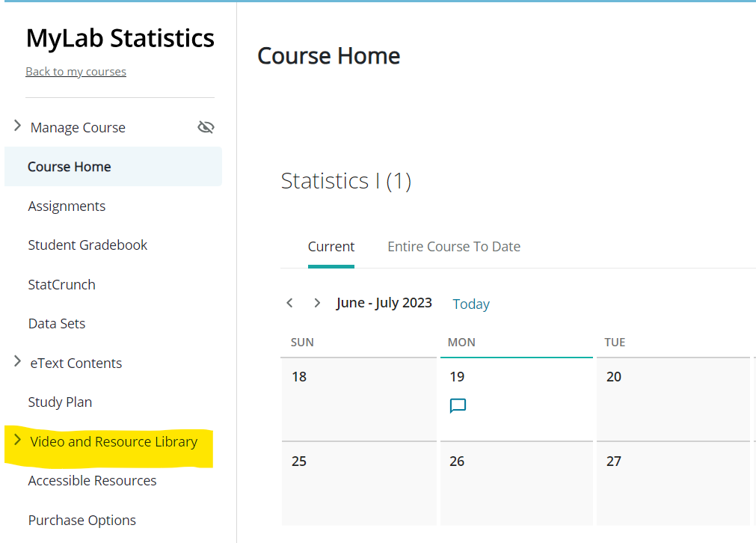Viewport: 756px width, 543px height.
Task: Expand the eText Contents chevron
Action: tap(17, 361)
